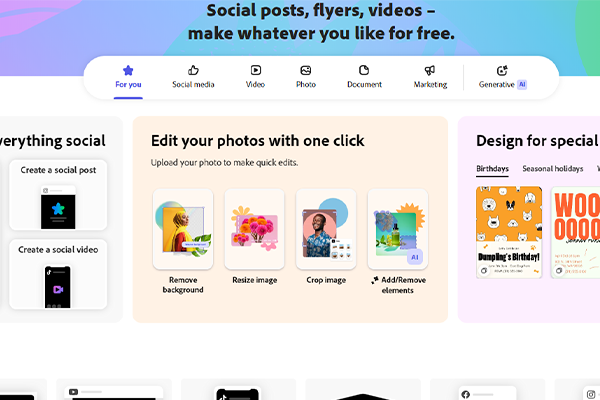
Task: Switch to the Marketing tab
Action: pos(430,78)
